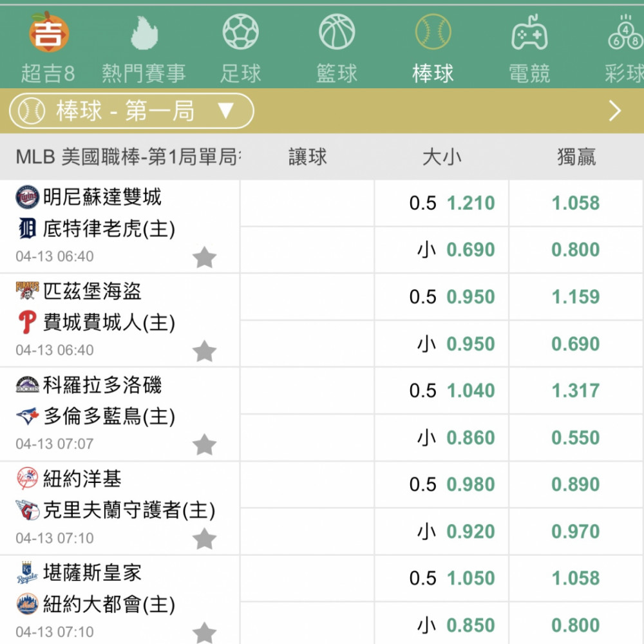Pick 堪薩斯皇家 獨贏 odds 1.058
This screenshot has height=644, width=644.
coord(576,578)
